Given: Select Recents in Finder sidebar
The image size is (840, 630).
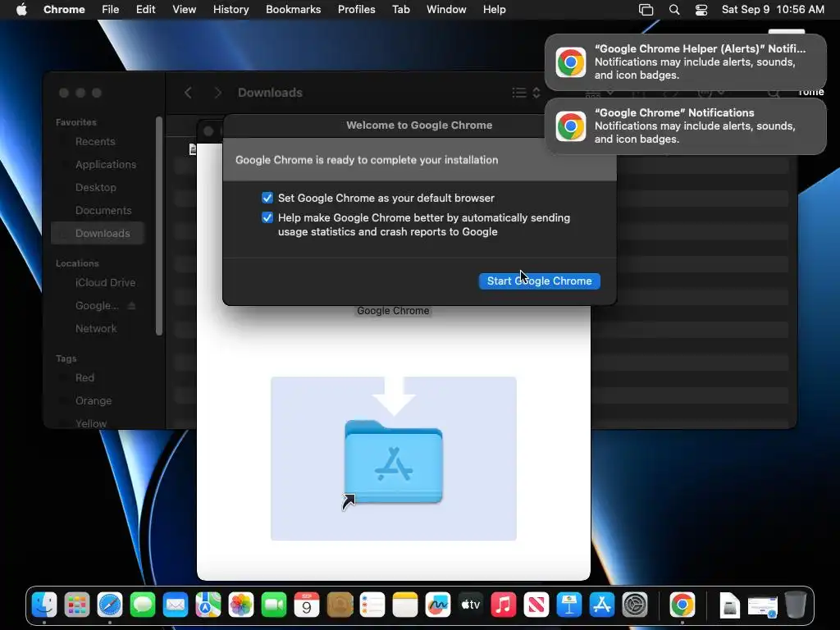Looking at the screenshot, I should click(x=95, y=141).
